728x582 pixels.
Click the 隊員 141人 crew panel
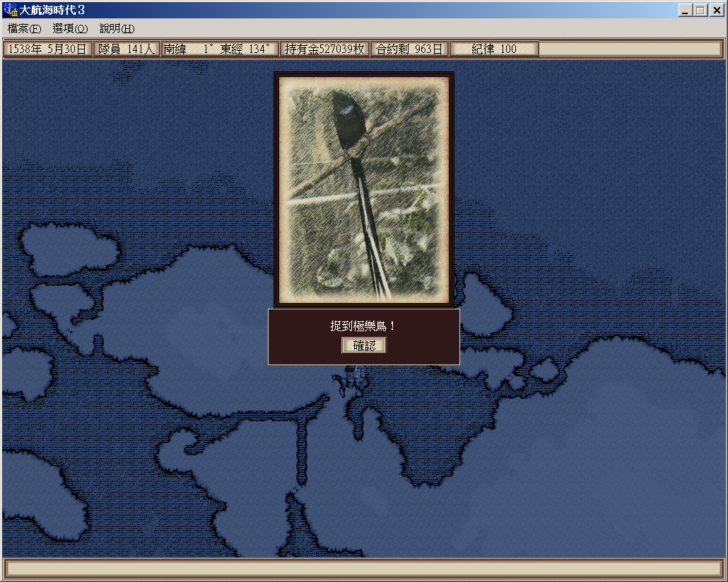tap(126, 49)
